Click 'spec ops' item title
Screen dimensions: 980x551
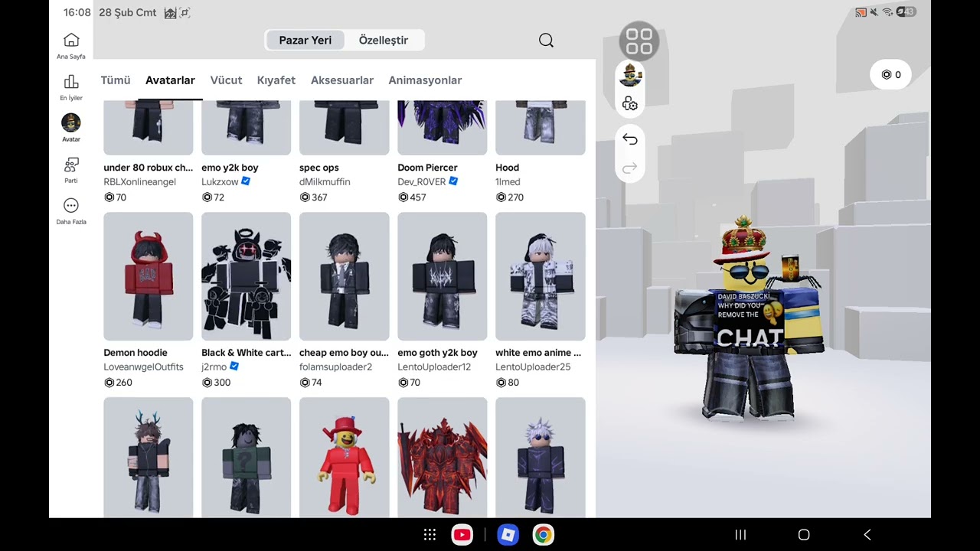click(319, 168)
